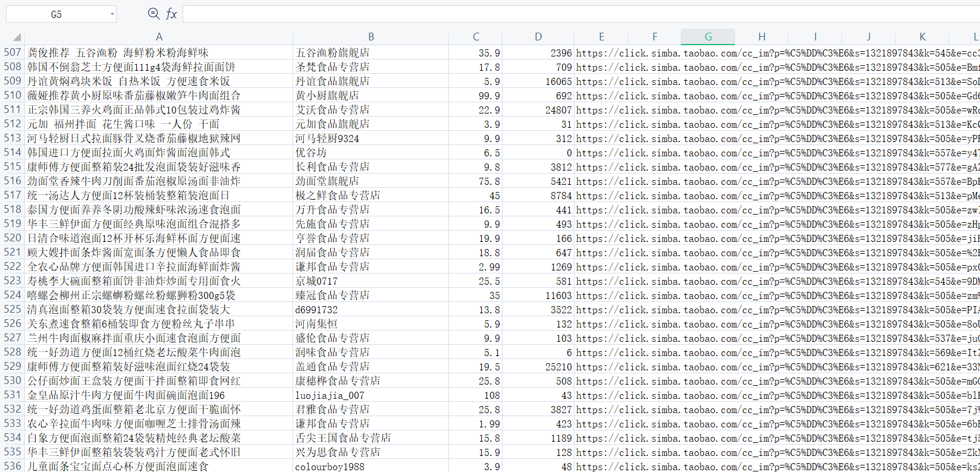Image resolution: width=980 pixels, height=472 pixels.
Task: Click cell containing 兴为思食品专营店
Action: click(x=370, y=452)
